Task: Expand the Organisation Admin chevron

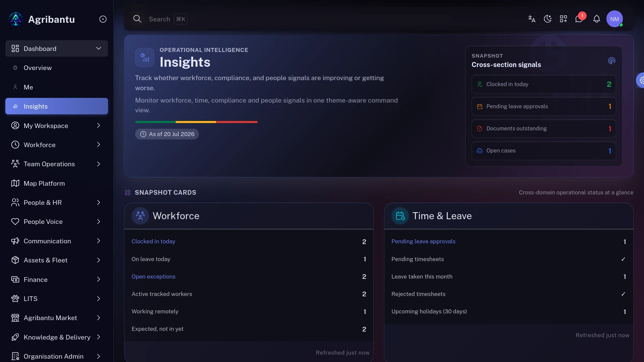Action: point(99,356)
